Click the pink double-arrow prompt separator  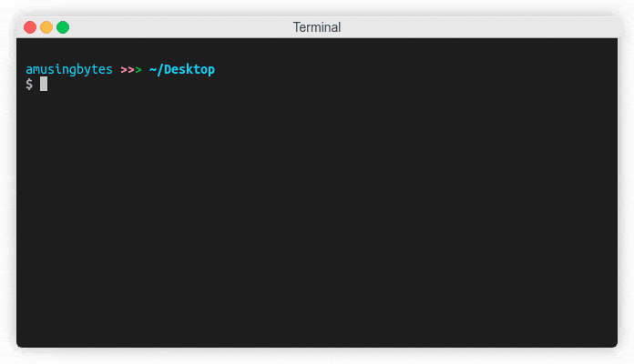tap(128, 69)
